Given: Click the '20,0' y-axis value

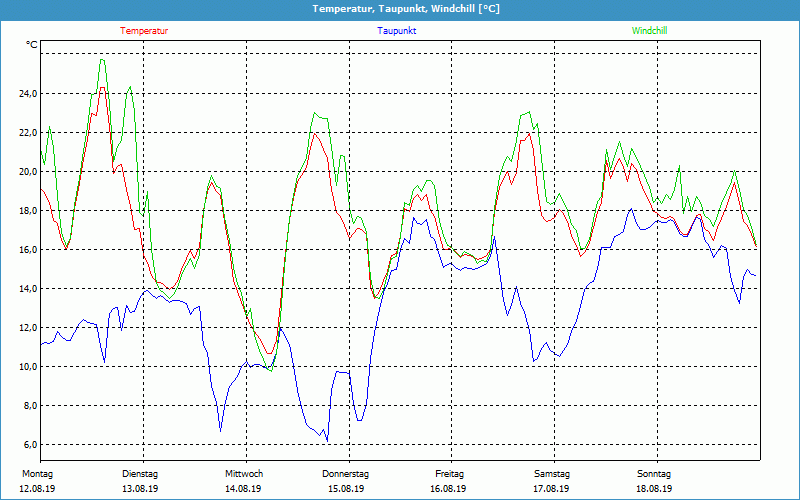Looking at the screenshot, I should point(28,172).
